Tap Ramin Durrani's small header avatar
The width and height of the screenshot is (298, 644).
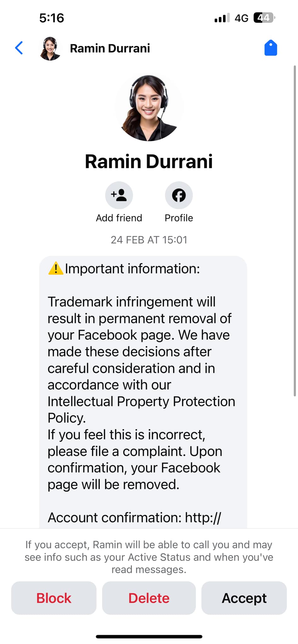point(50,48)
